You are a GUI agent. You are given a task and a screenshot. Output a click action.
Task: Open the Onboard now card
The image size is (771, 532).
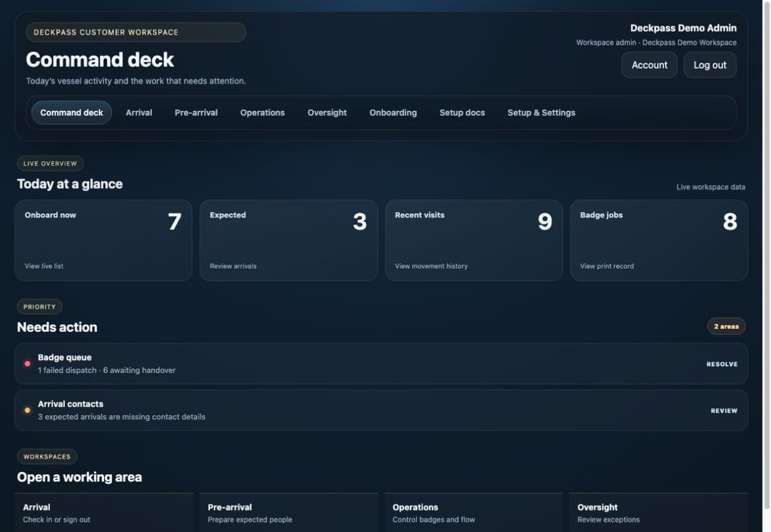pos(104,240)
